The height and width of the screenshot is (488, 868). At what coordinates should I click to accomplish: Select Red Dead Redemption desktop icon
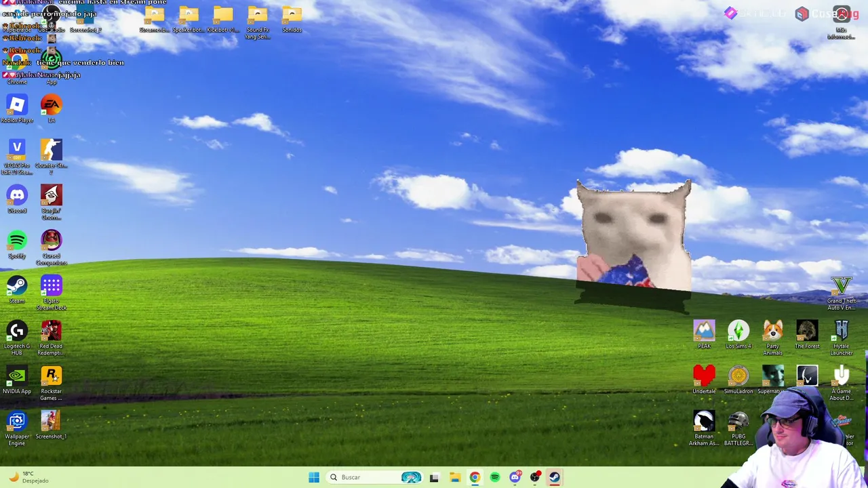coord(51,338)
